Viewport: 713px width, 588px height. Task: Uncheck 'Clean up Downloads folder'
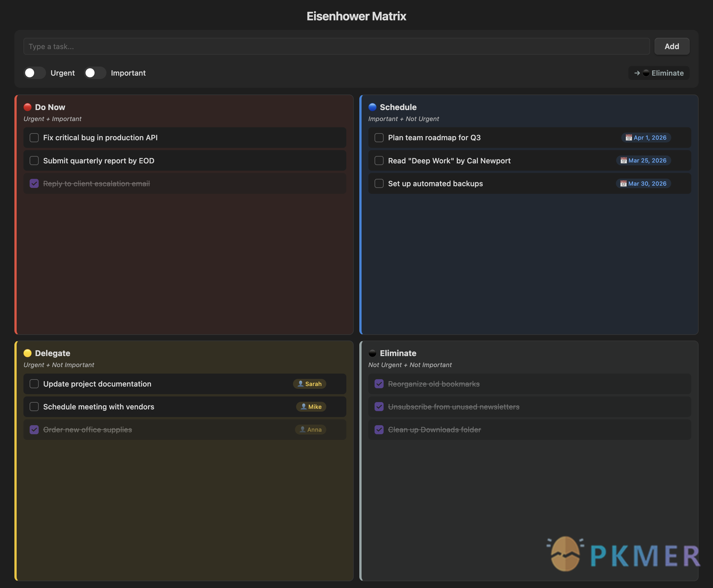(379, 429)
